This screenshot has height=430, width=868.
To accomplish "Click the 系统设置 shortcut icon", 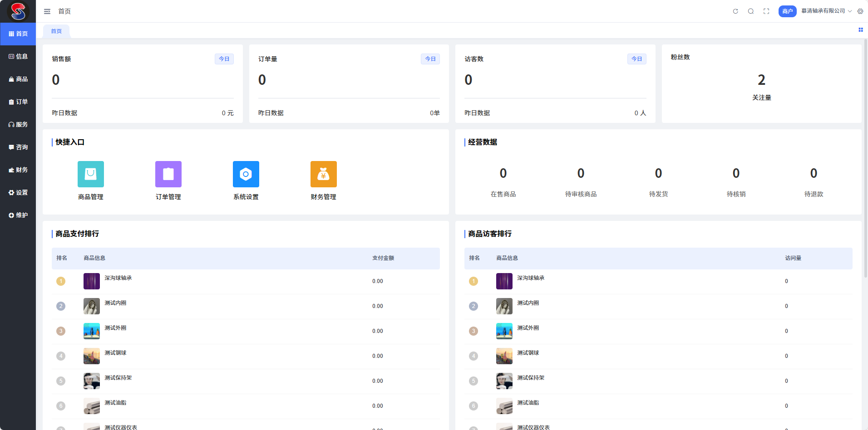I will point(246,174).
